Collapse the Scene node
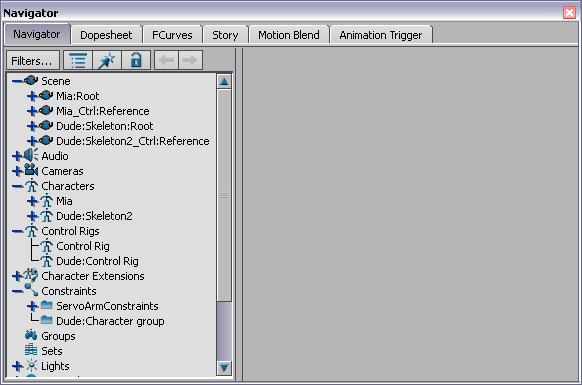This screenshot has height=385, width=582. [x=17, y=81]
